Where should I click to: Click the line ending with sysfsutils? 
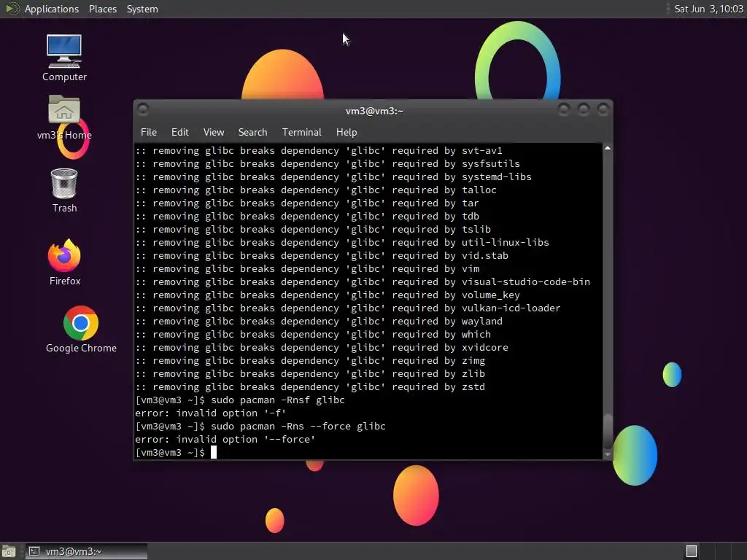(x=328, y=163)
